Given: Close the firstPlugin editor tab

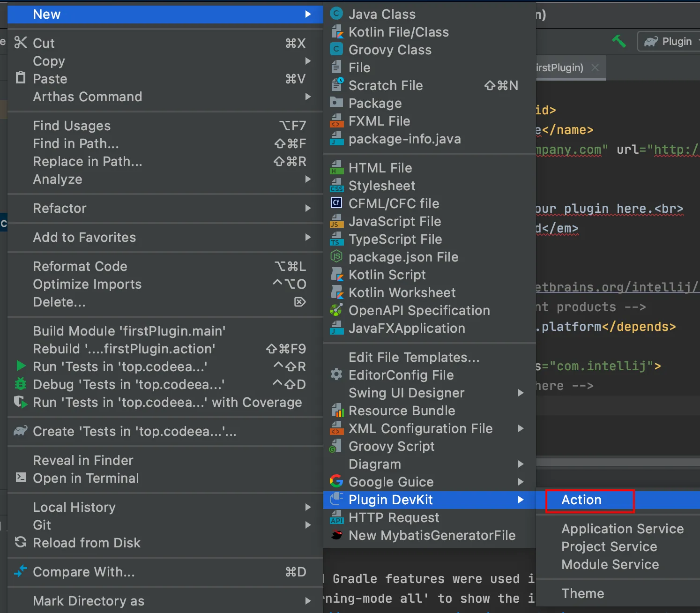Looking at the screenshot, I should tap(595, 67).
